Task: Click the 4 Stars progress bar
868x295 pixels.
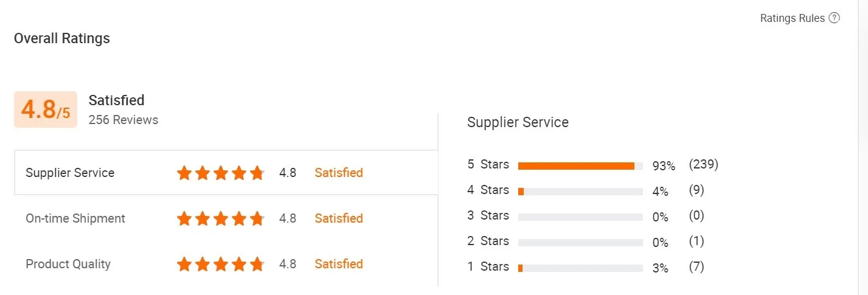Action: pyautogui.click(x=580, y=192)
